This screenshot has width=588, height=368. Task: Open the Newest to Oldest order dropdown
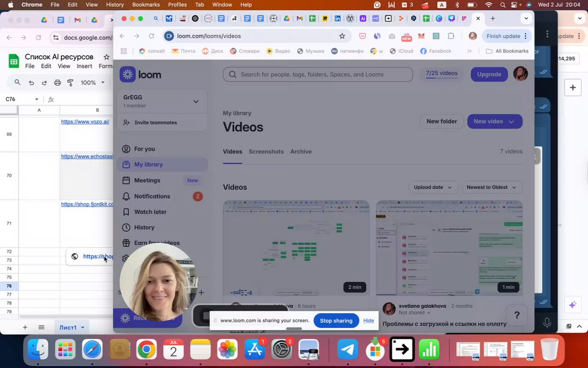pyautogui.click(x=492, y=187)
